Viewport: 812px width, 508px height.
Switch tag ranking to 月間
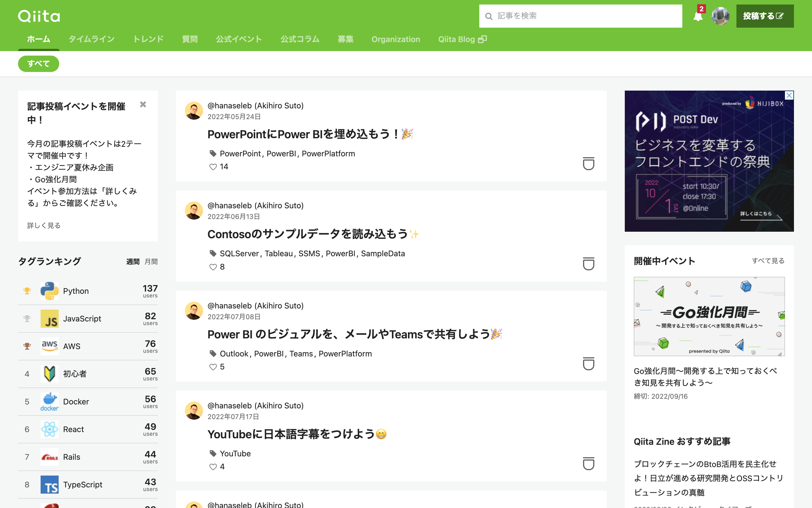coord(151,262)
